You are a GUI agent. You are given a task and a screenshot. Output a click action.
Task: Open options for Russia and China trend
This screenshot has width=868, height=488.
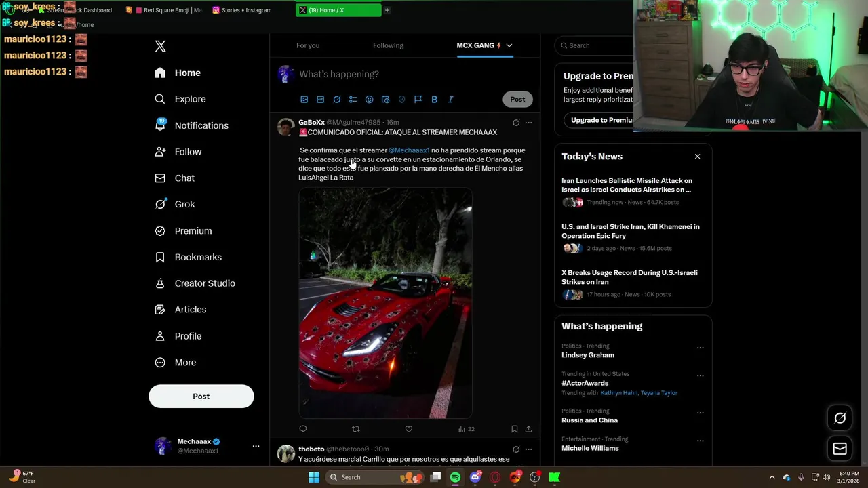coord(701,413)
